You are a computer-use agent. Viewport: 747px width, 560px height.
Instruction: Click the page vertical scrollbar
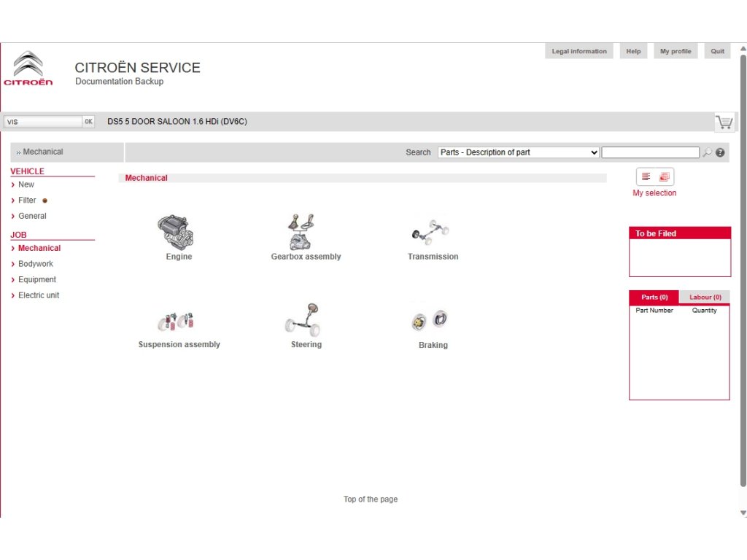coord(743,270)
